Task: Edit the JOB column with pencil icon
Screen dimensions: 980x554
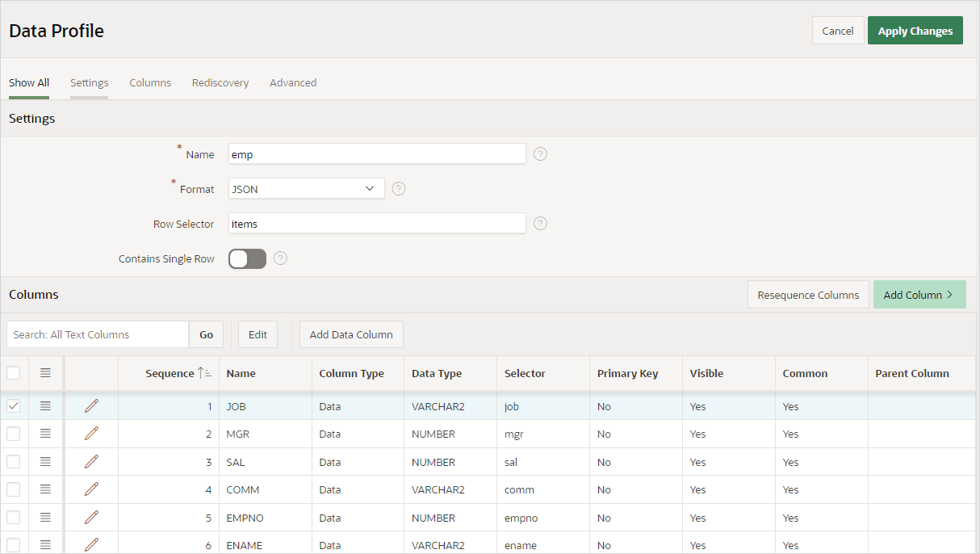Action: (91, 406)
